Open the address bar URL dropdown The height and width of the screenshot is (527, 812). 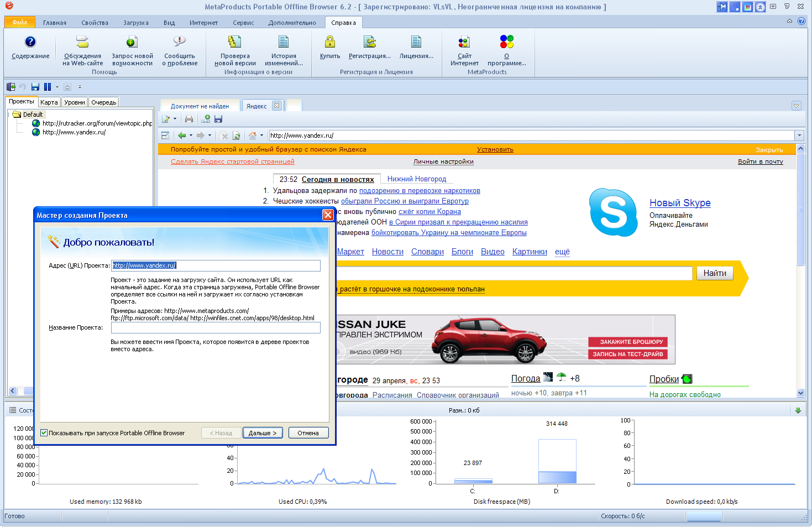tap(799, 135)
